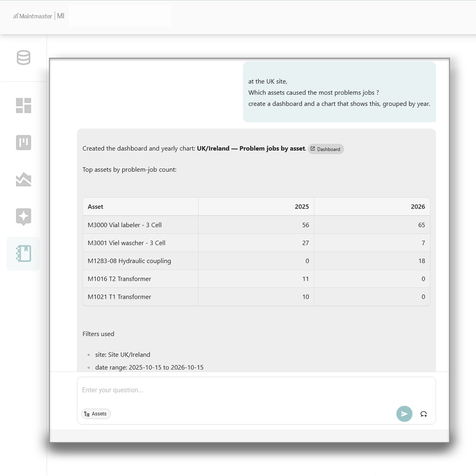Click the user message about the UK site
The height and width of the screenshot is (476, 476).
339,92
